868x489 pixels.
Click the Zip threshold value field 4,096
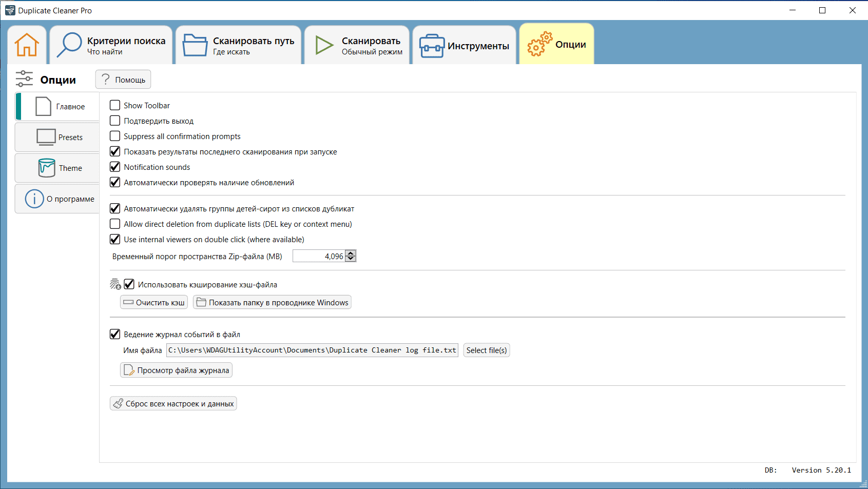(319, 256)
